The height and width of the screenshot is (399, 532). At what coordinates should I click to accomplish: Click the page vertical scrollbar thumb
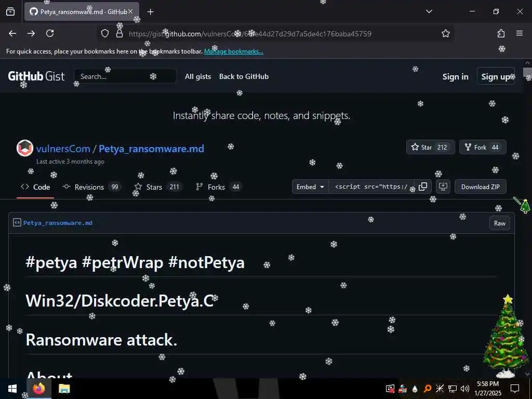tap(527, 72)
